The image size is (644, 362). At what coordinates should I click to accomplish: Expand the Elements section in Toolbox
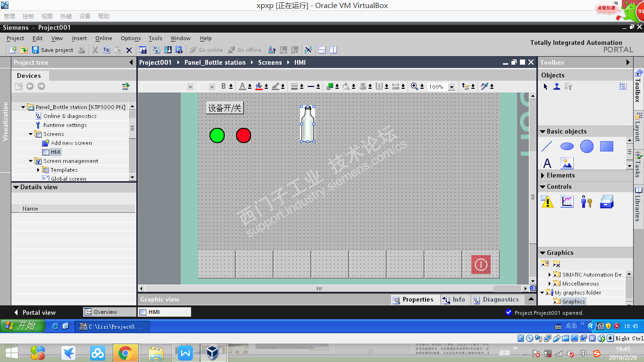(543, 175)
